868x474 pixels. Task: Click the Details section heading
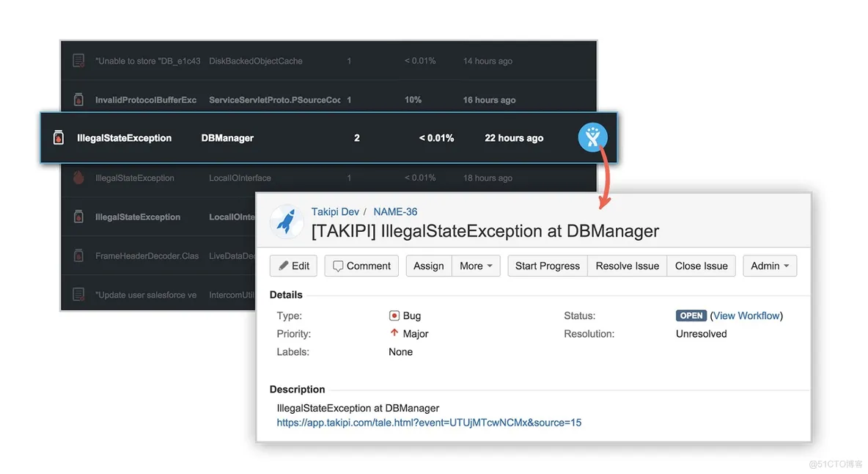click(x=286, y=294)
